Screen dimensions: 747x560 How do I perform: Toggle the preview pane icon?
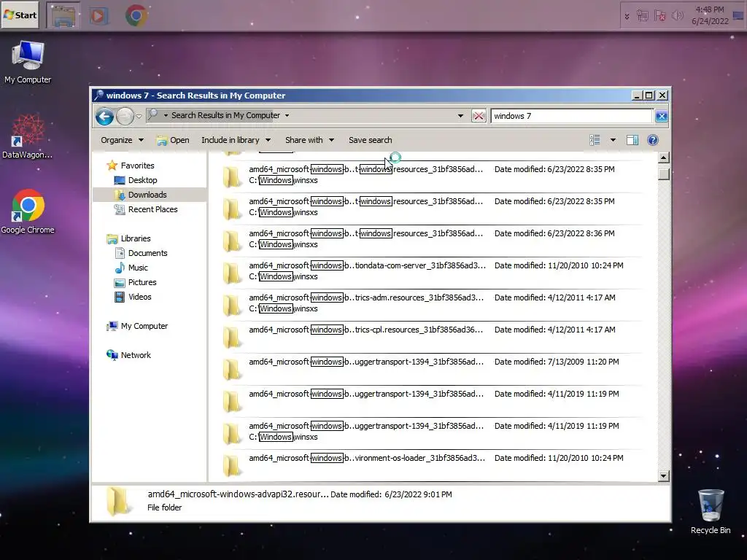(632, 140)
